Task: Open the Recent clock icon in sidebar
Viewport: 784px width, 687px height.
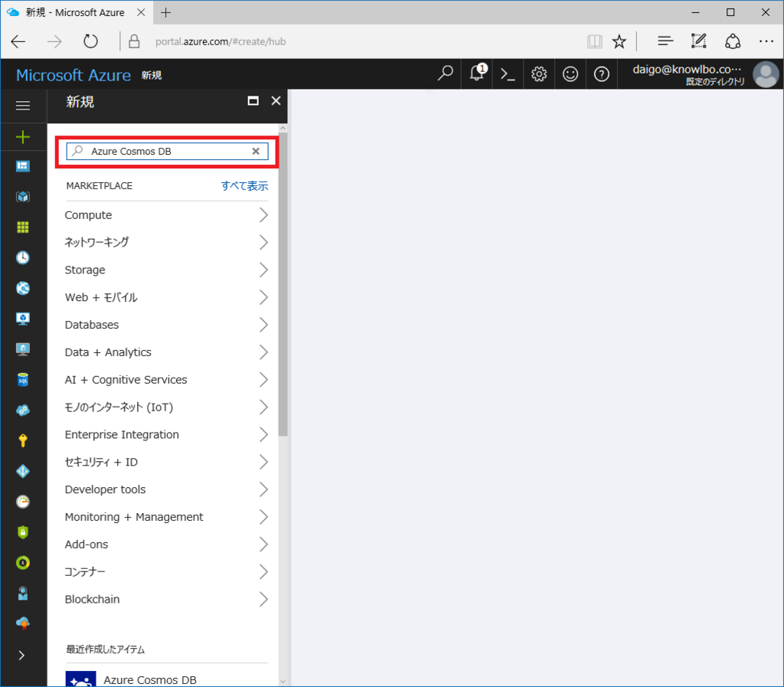Action: coord(23,257)
